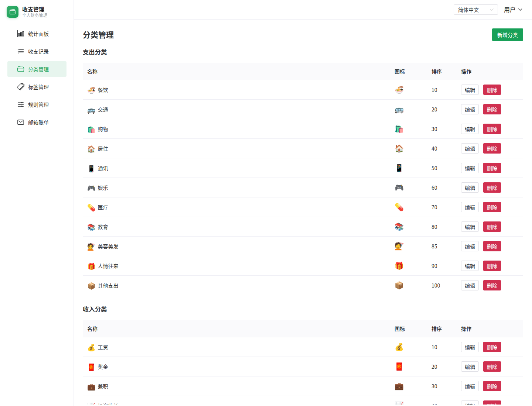Click the briefcase emoji beside 兼职 name
This screenshot has height=406, width=532.
point(91,387)
